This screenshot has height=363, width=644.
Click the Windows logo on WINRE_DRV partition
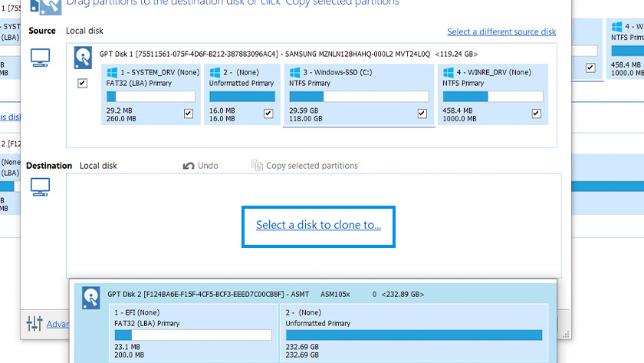pos(448,71)
